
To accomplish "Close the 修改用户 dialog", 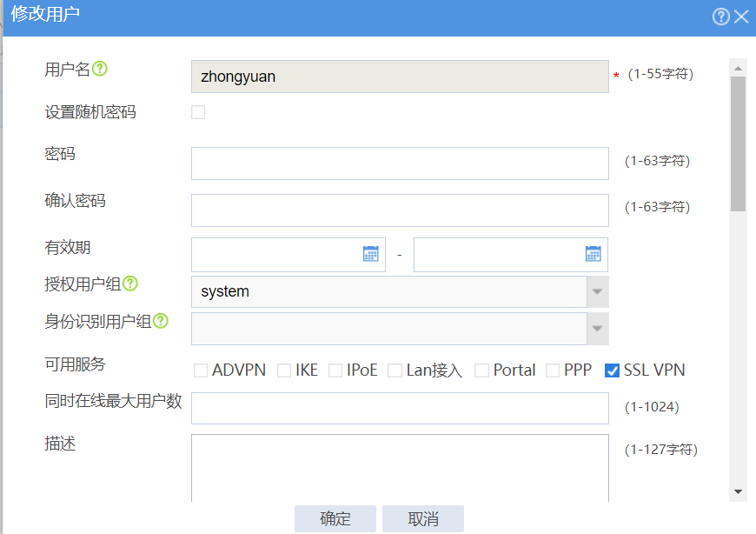I will [741, 17].
